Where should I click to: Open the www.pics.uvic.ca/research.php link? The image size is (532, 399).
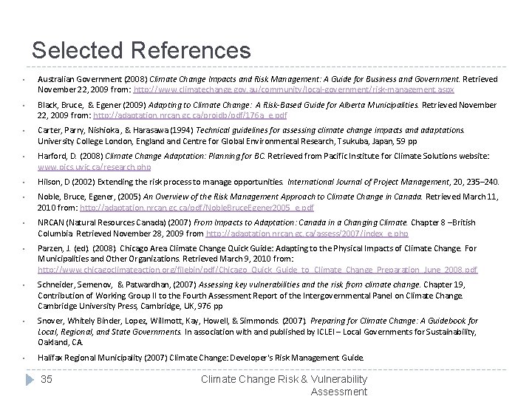point(95,167)
